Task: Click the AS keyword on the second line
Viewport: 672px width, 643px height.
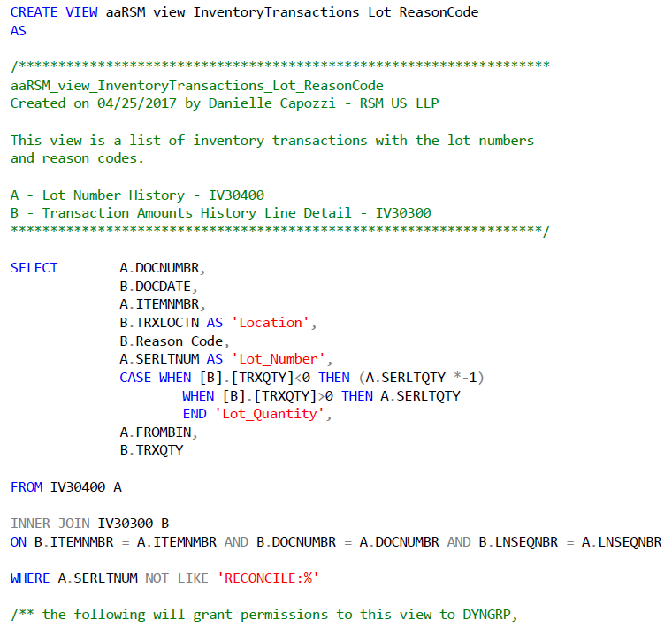Action: click(19, 30)
